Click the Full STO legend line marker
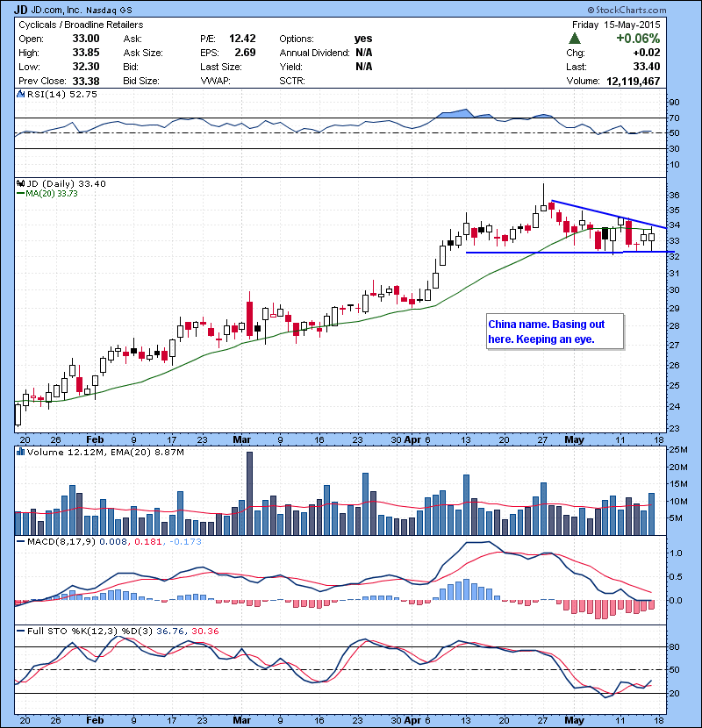This screenshot has height=728, width=702. point(20,631)
